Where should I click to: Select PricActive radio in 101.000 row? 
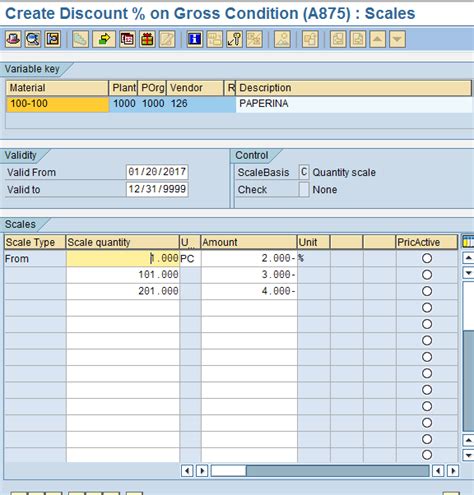427,275
